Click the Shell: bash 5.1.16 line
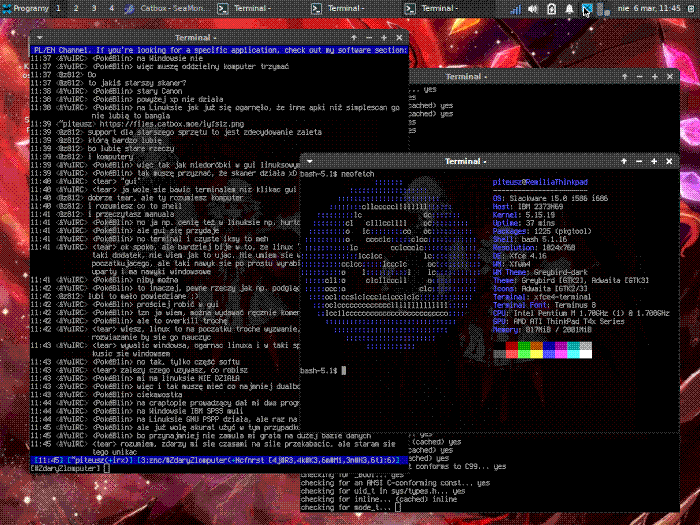The height and width of the screenshot is (525, 700). (x=530, y=239)
